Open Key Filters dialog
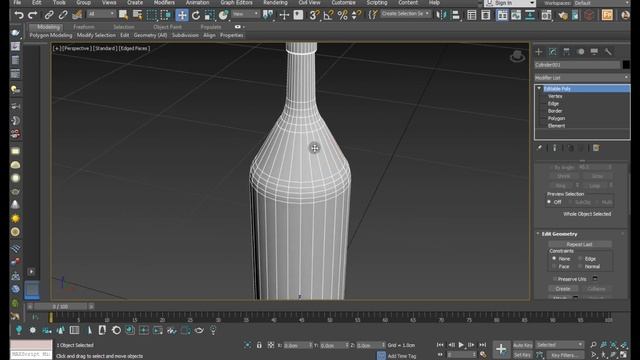 564,355
